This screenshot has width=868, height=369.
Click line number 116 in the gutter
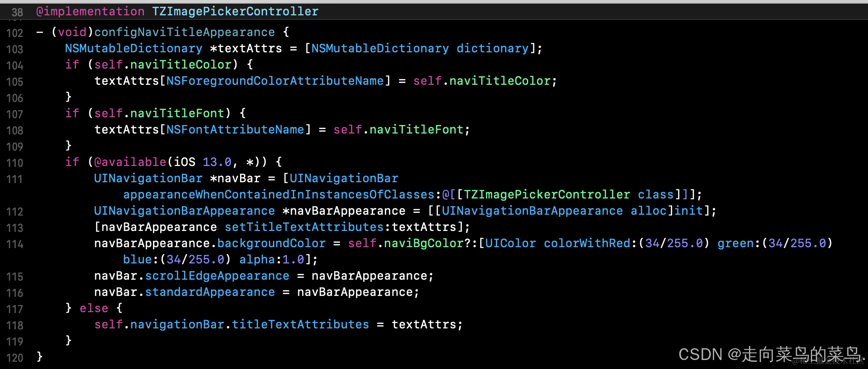point(14,293)
